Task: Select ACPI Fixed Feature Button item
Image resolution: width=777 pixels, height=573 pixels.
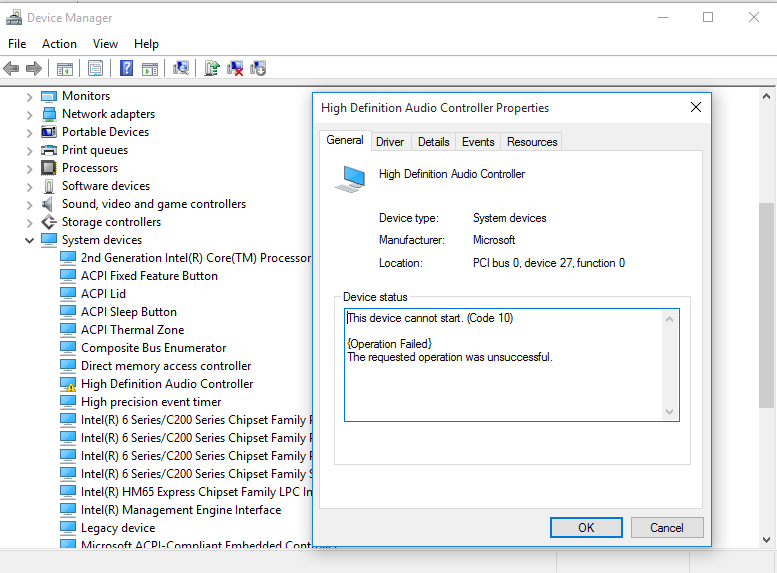Action: tap(149, 276)
